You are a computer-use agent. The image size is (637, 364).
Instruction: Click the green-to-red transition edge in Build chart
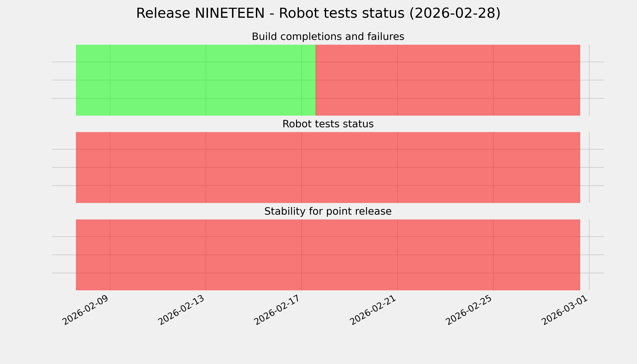(x=316, y=80)
